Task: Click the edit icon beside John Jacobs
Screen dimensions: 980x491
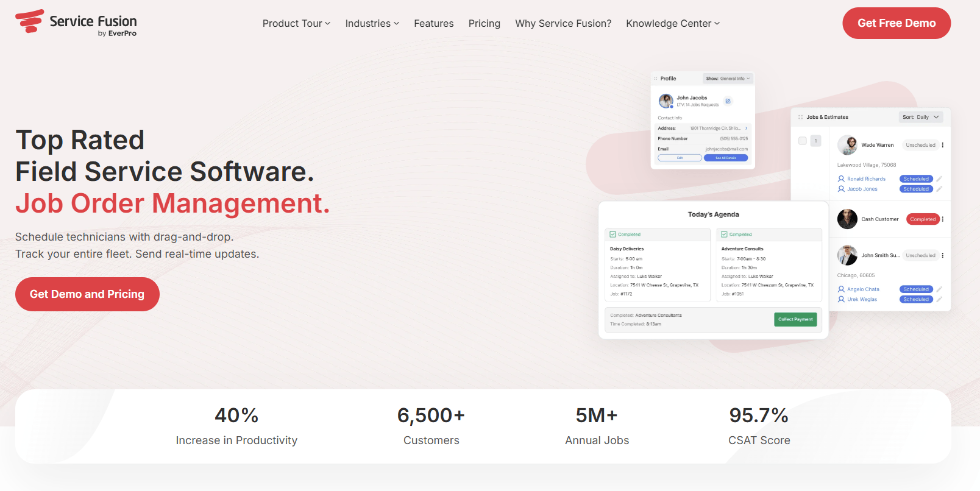Action: pos(728,101)
